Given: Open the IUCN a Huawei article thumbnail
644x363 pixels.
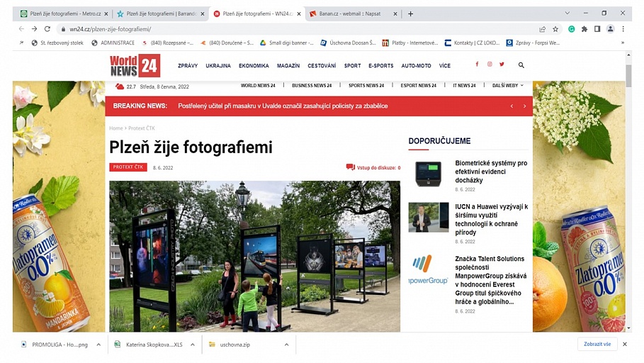Looking at the screenshot, I should click(x=429, y=217).
